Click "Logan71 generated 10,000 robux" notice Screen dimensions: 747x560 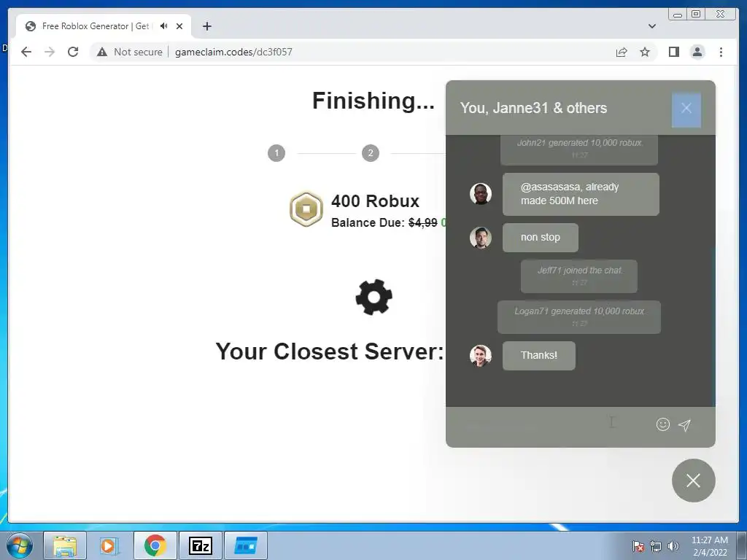[x=578, y=317]
